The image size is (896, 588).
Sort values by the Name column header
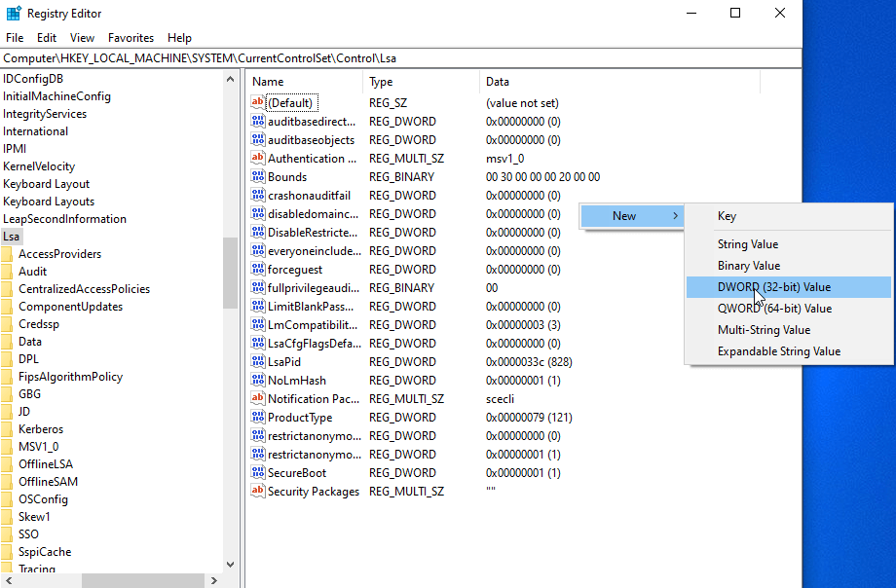[x=302, y=82]
